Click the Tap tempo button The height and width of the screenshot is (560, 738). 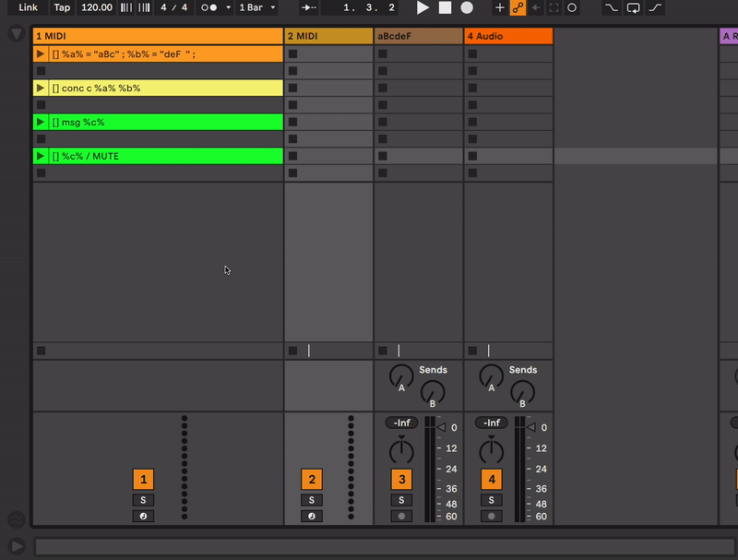[x=62, y=7]
